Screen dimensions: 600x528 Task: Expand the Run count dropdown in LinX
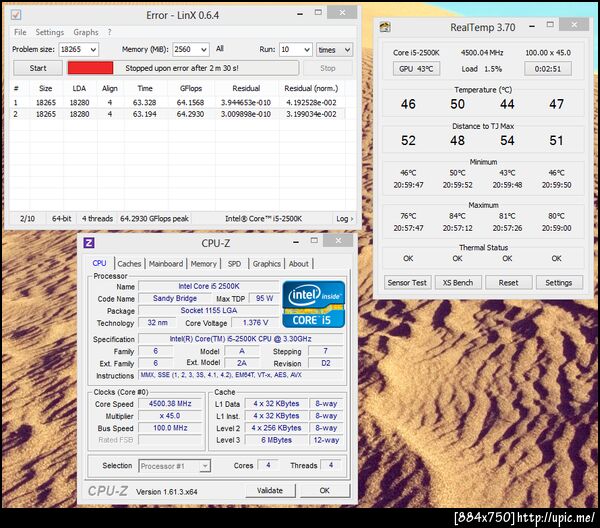pyautogui.click(x=307, y=50)
